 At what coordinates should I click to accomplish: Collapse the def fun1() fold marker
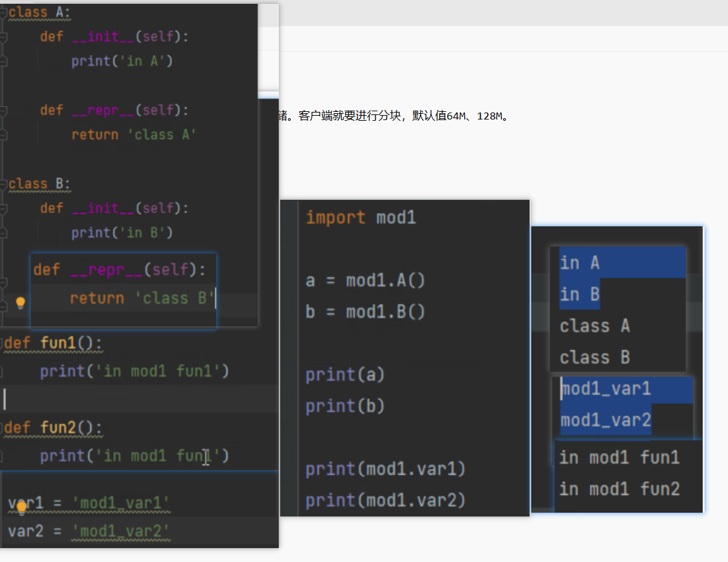(x=2, y=343)
